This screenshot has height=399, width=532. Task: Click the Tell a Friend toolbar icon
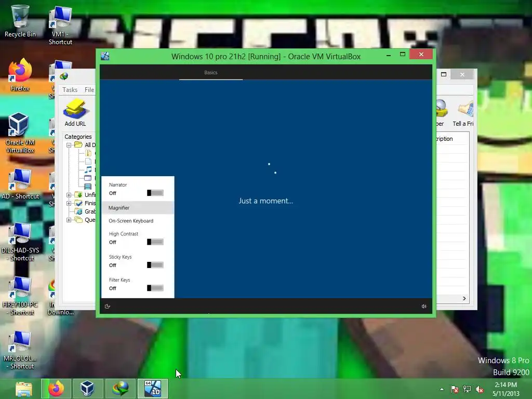point(463,114)
